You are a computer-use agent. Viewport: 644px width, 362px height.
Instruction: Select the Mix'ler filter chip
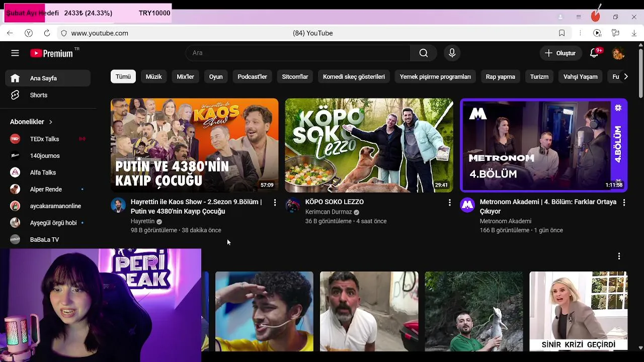[x=185, y=76]
